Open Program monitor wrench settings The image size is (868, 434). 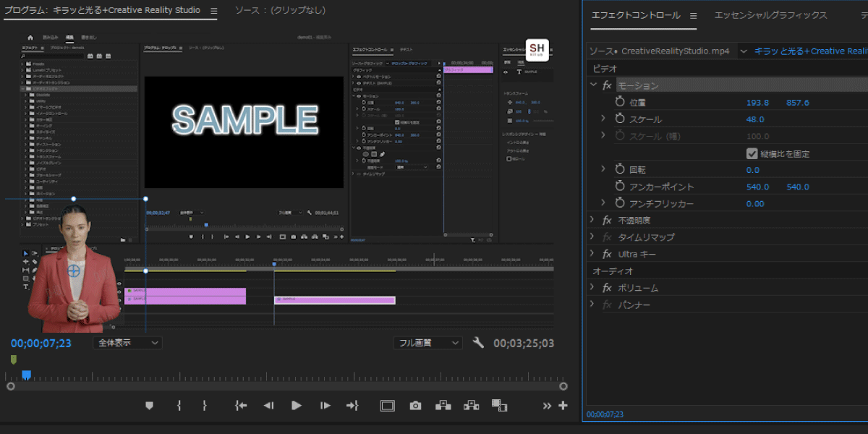click(x=478, y=343)
